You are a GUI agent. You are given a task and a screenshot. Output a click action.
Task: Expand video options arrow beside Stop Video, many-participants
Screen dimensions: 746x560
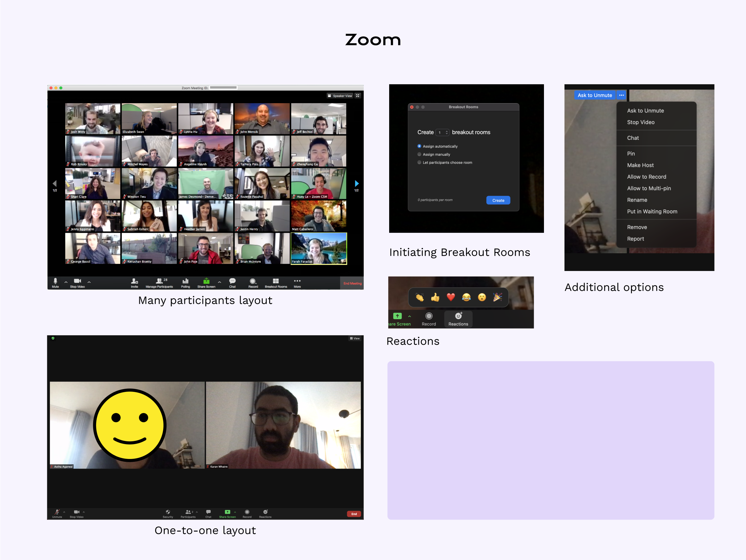[x=89, y=282]
